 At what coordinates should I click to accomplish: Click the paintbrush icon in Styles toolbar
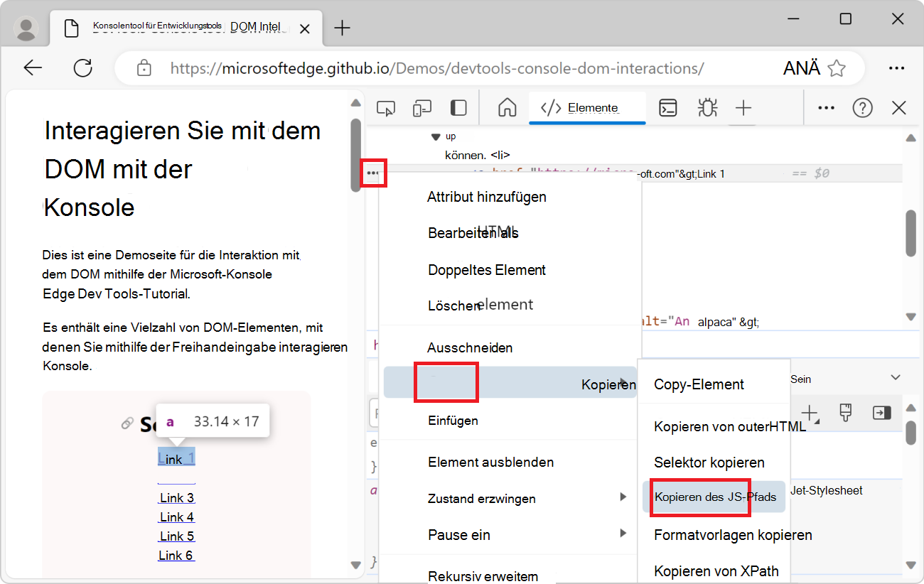coord(845,413)
